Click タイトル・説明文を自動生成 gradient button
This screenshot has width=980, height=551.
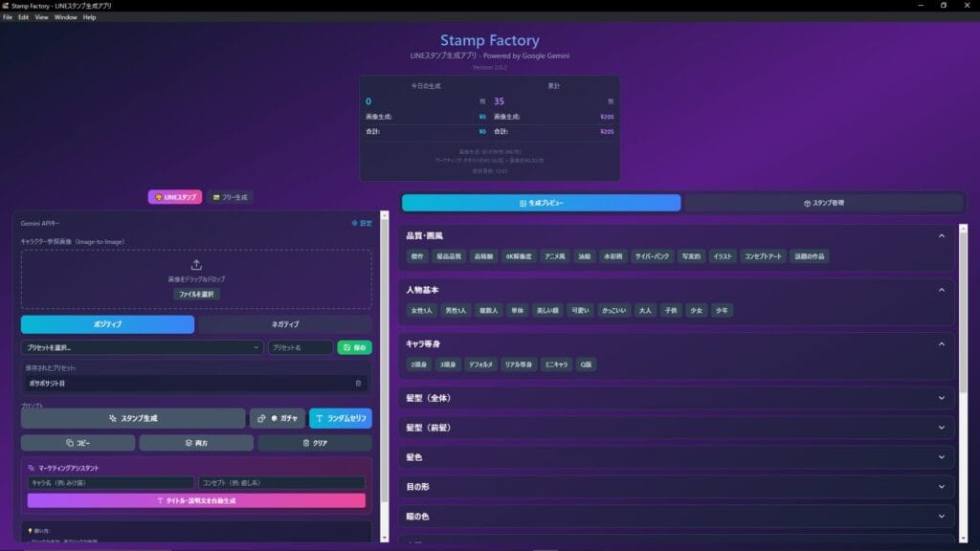196,500
